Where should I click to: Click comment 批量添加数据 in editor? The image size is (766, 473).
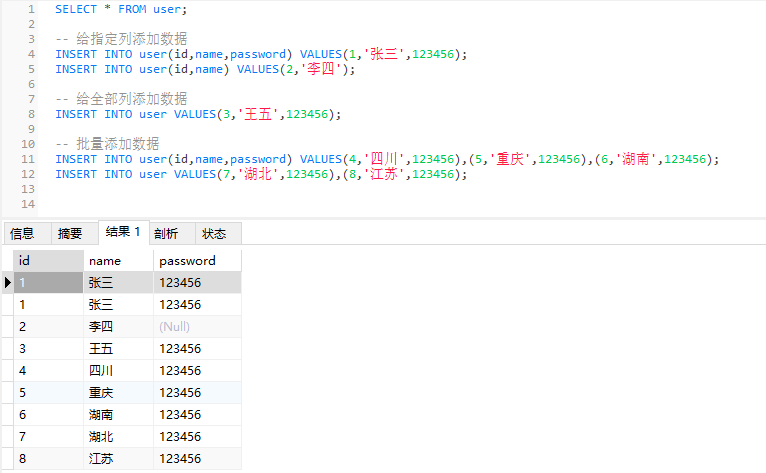pos(118,144)
